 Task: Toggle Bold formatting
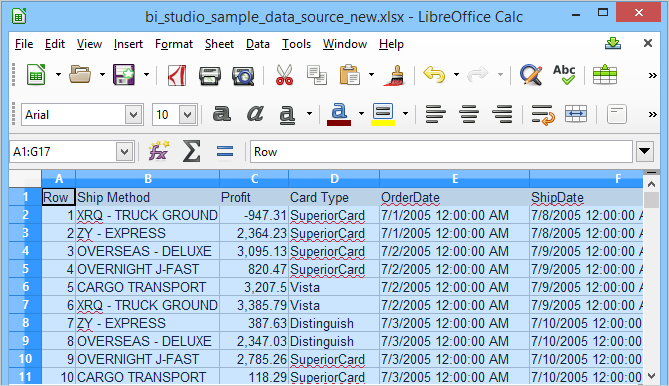coord(222,114)
